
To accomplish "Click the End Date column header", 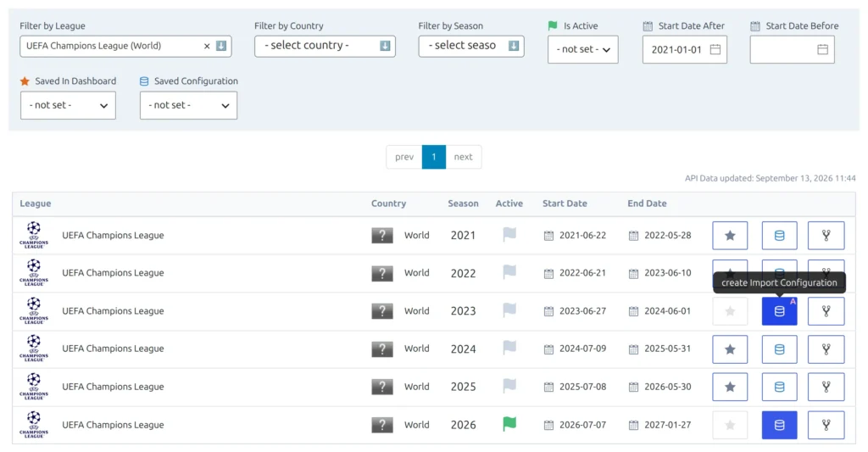I will click(647, 204).
